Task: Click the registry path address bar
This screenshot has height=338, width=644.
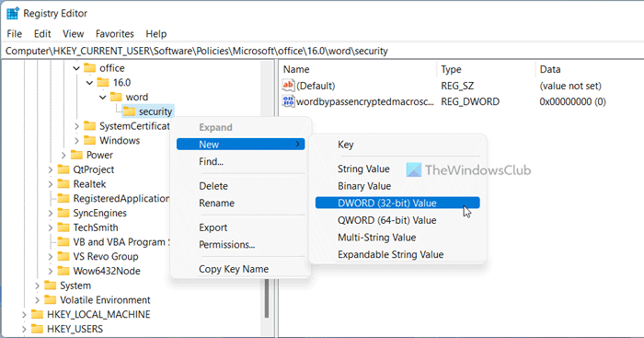Action: (322, 51)
